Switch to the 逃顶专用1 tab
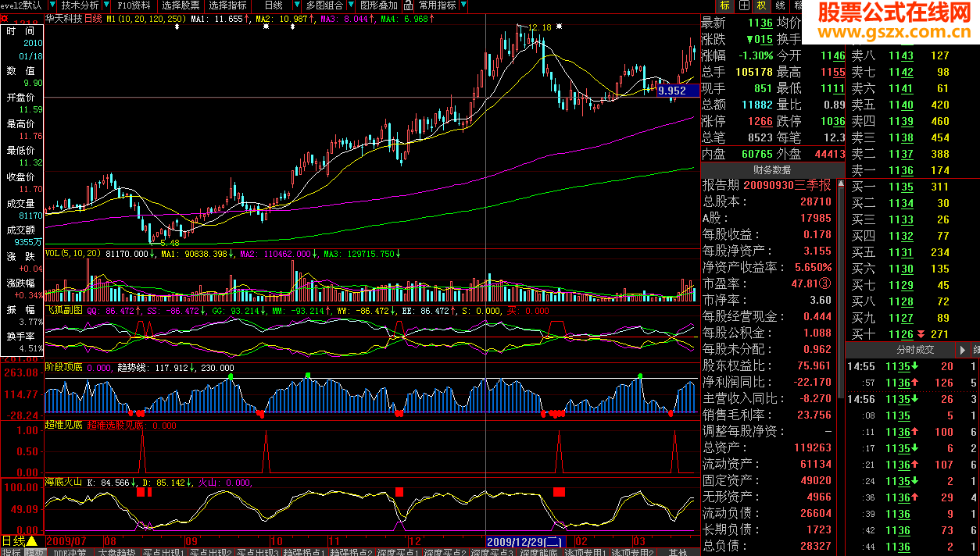This screenshot has width=980, height=556. click(586, 551)
